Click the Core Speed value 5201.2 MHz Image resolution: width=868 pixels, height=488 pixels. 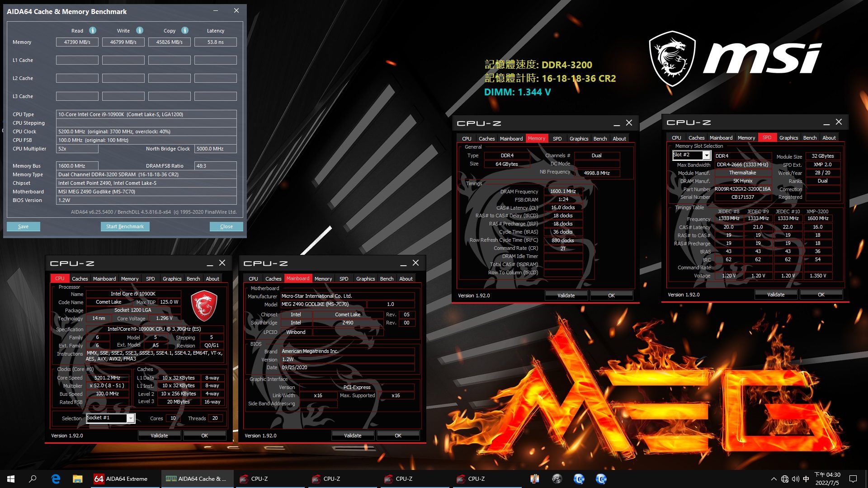tap(108, 378)
